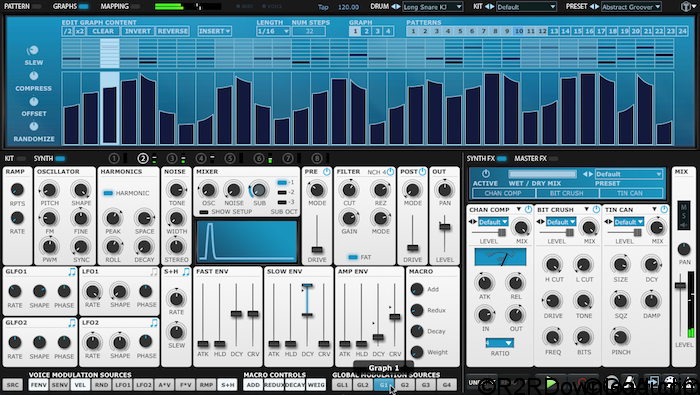Toggle the PRE drive power icon
700x395 pixels.
click(327, 172)
